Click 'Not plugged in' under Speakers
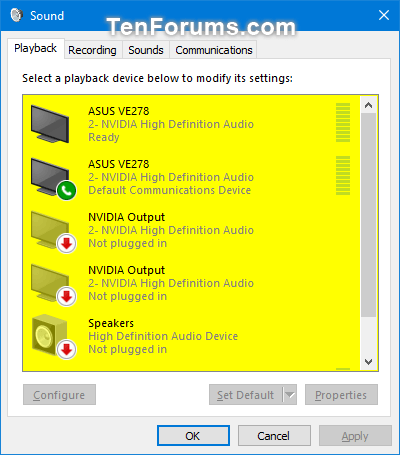 click(128, 349)
